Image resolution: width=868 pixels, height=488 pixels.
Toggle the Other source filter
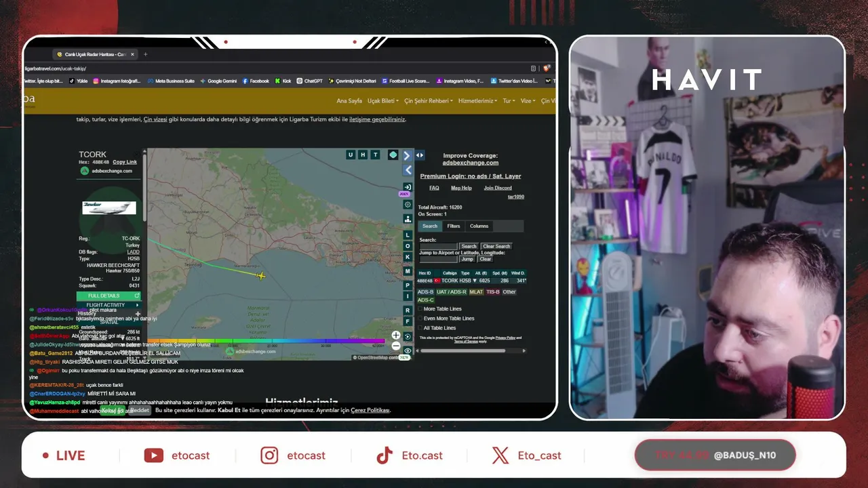509,292
